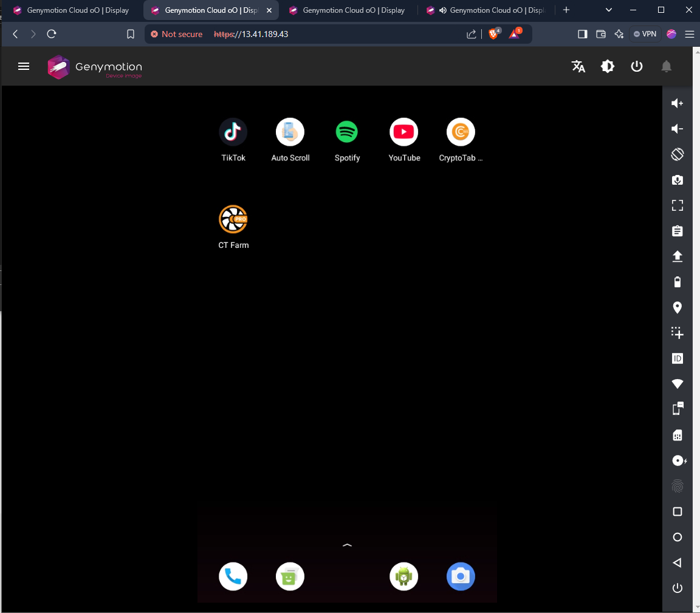This screenshot has height=613, width=700.
Task: Open the clipboard widget
Action: (x=678, y=231)
